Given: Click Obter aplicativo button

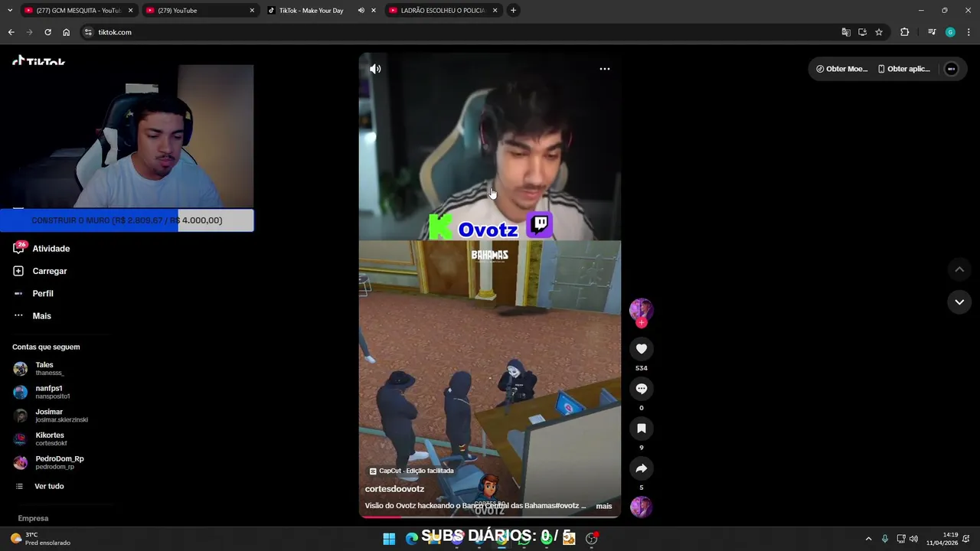Looking at the screenshot, I should [903, 69].
